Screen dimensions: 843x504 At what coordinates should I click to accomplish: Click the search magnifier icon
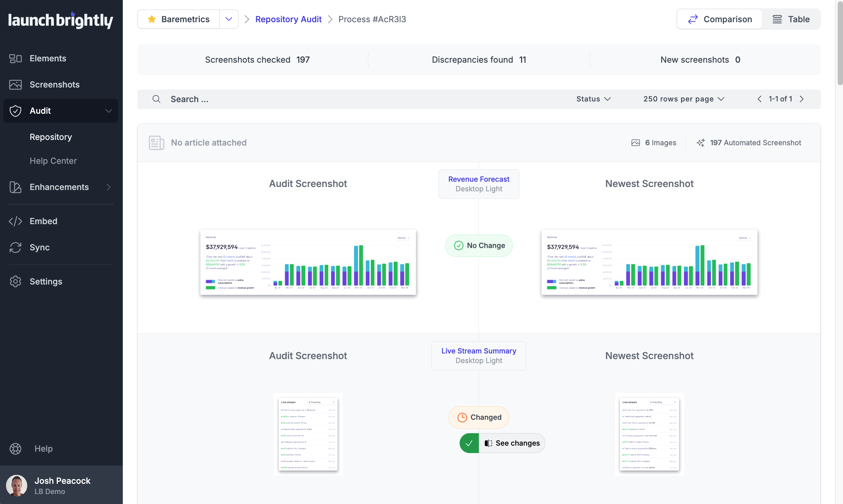pyautogui.click(x=156, y=99)
